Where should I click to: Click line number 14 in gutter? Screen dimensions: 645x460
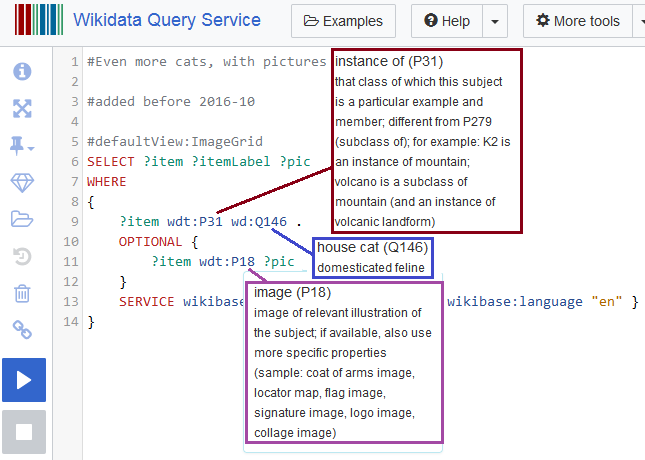tap(71, 322)
